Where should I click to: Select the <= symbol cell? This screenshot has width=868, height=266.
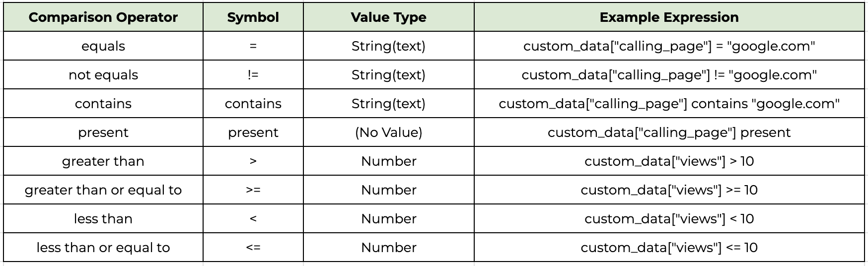click(253, 248)
